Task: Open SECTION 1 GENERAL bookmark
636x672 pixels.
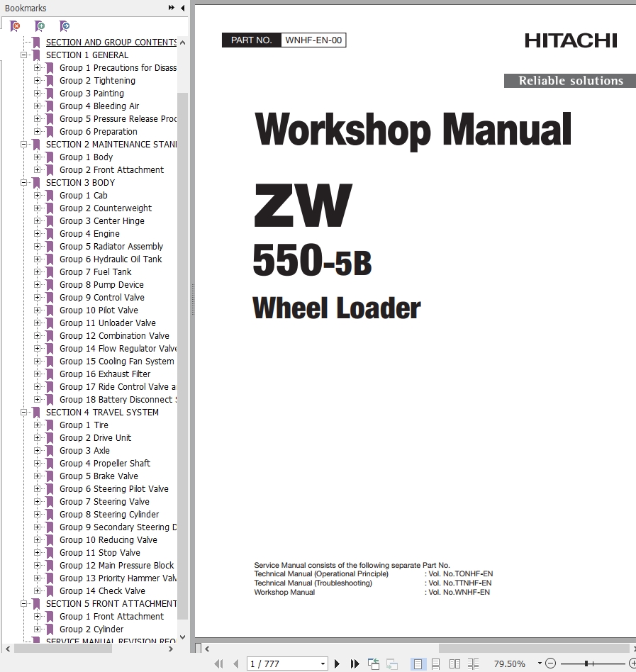Action: pos(87,55)
